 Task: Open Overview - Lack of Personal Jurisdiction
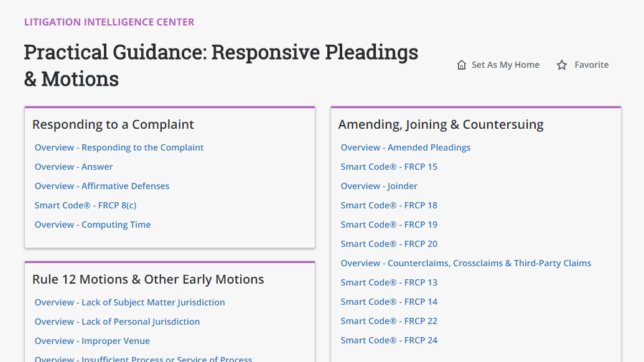[x=117, y=322]
